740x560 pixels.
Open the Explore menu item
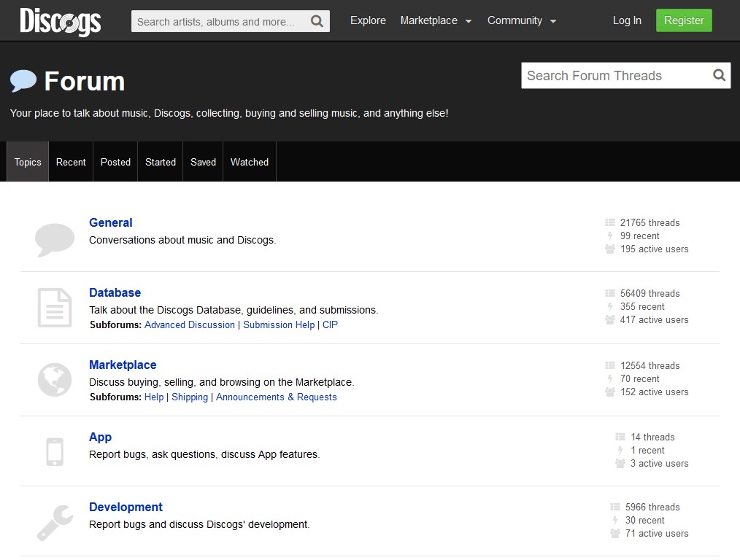368,20
